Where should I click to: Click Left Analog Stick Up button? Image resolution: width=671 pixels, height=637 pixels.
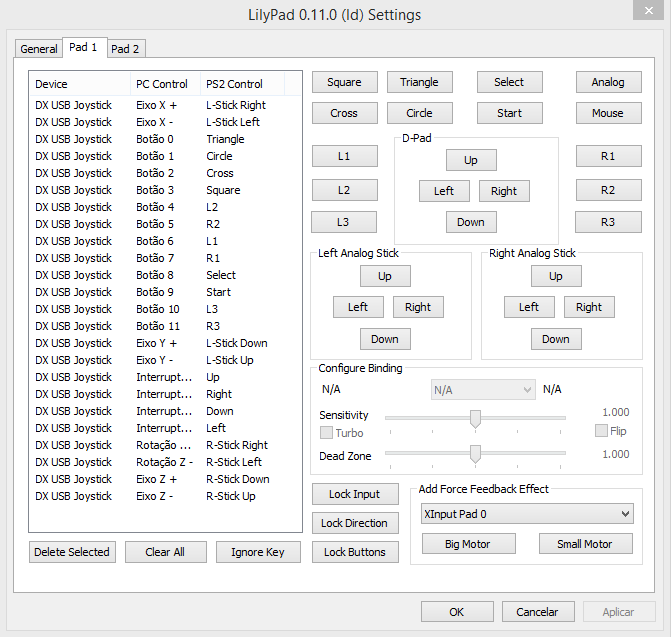click(385, 276)
